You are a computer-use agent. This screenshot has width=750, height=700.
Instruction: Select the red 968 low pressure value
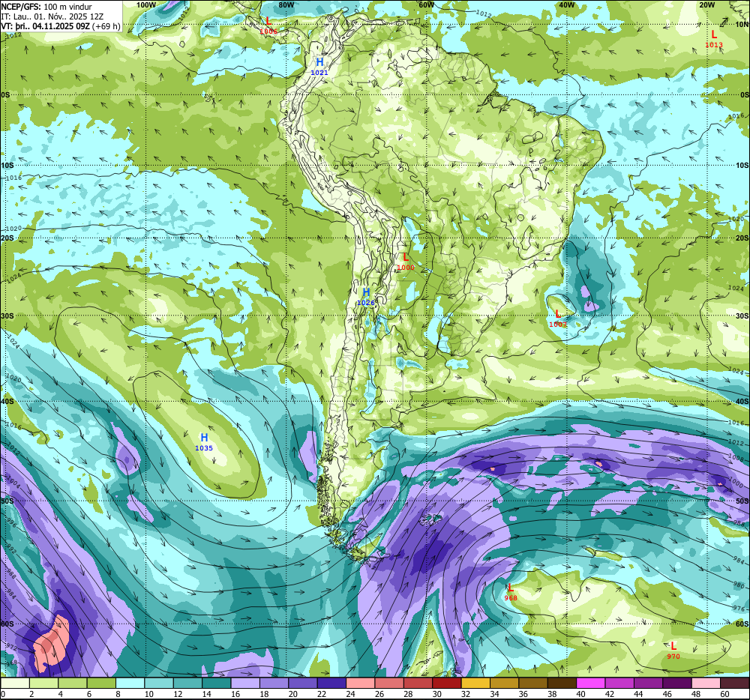[510, 598]
